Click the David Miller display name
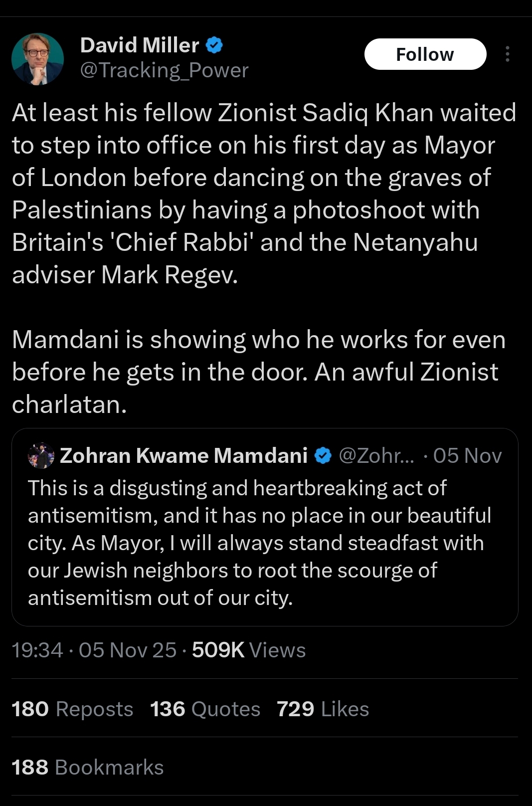Screen dimensions: 532x806 click(140, 45)
